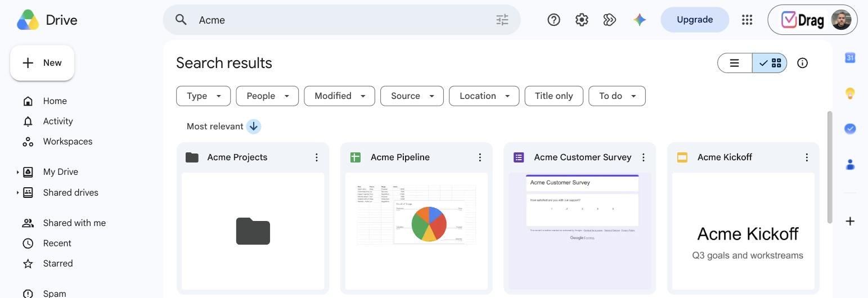
Task: Open the Modified filter dropdown
Action: [339, 96]
